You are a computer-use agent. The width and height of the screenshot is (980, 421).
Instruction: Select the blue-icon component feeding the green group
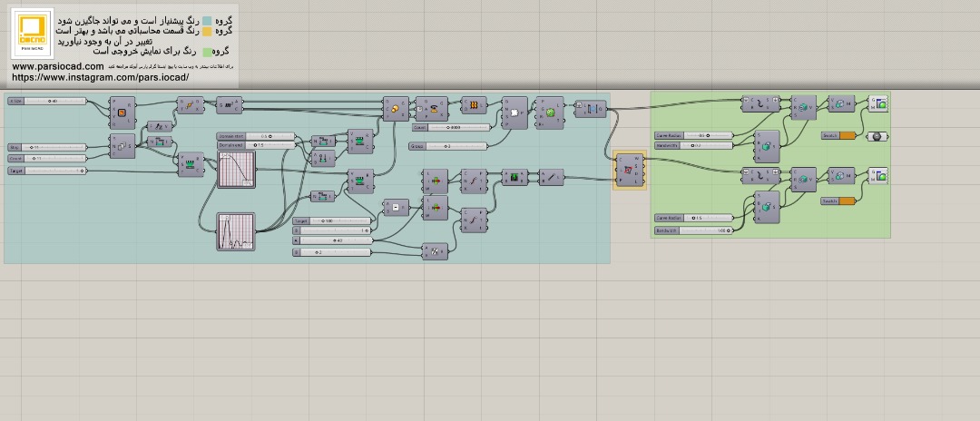[x=590, y=109]
